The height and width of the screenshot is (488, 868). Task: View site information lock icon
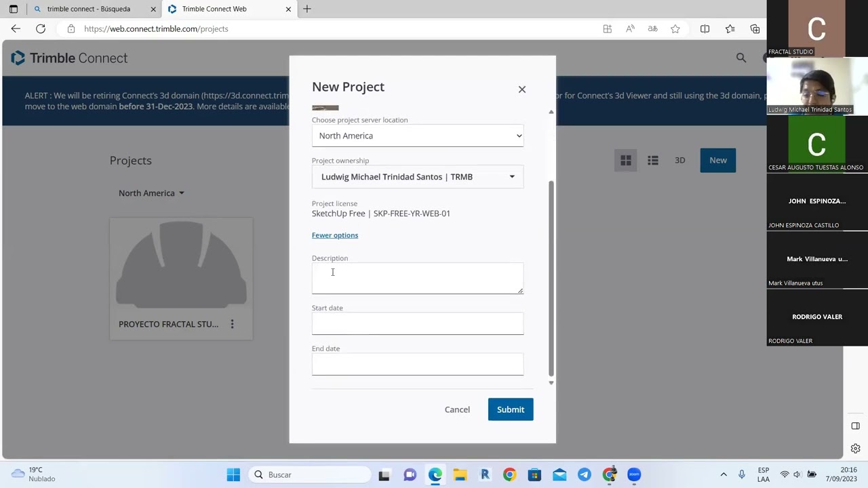tap(71, 29)
